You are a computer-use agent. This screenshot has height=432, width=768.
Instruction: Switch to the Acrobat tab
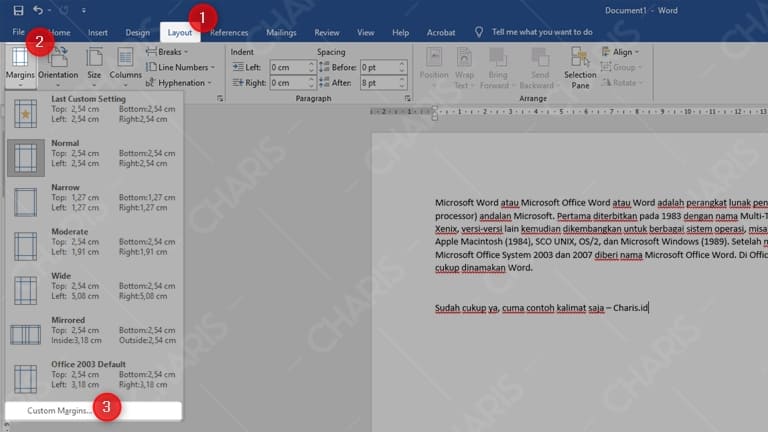(x=441, y=32)
